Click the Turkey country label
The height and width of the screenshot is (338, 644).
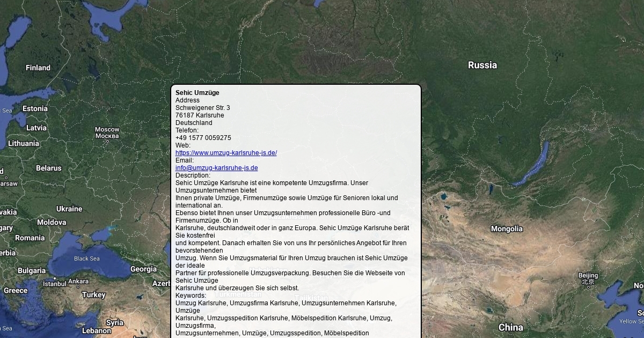pyautogui.click(x=94, y=295)
